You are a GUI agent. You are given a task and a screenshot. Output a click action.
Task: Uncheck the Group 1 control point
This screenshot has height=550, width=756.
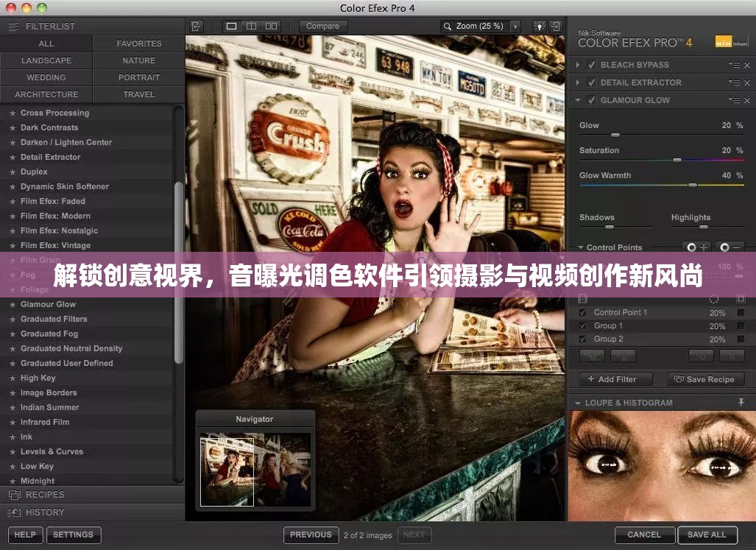(583, 326)
